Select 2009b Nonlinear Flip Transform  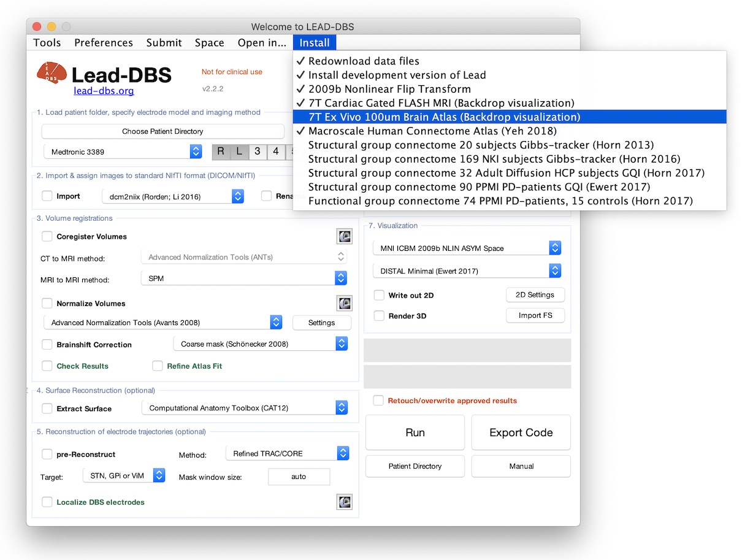(510, 89)
